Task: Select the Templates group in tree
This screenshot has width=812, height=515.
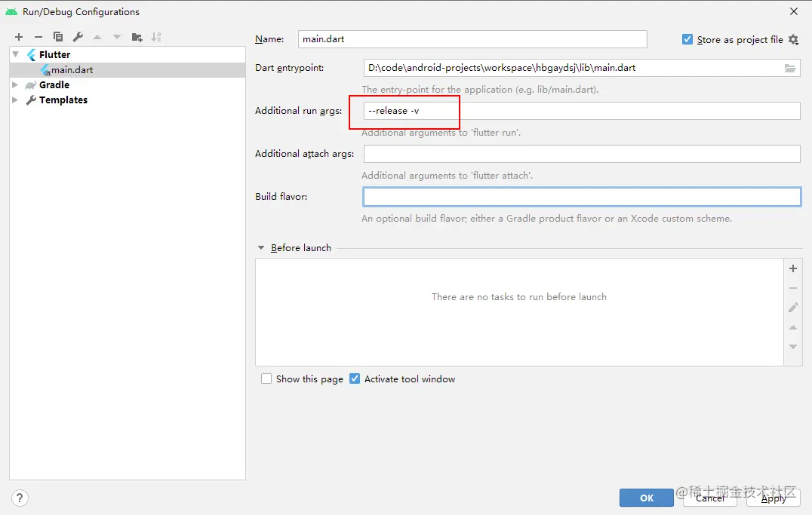Action: coord(128,100)
